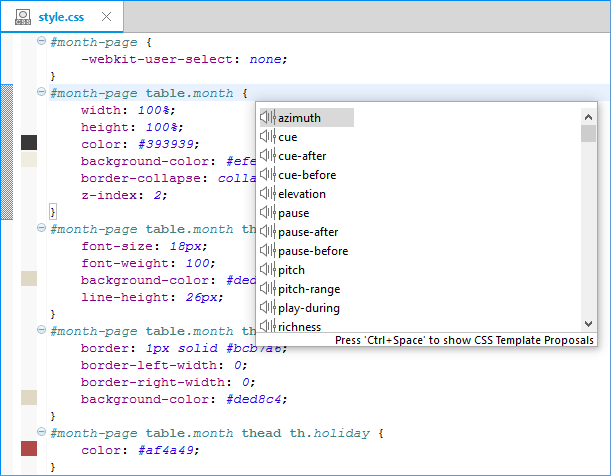Image resolution: width=611 pixels, height=476 pixels.
Task: Pick pitch-range from the proposal list
Action: click(x=309, y=289)
